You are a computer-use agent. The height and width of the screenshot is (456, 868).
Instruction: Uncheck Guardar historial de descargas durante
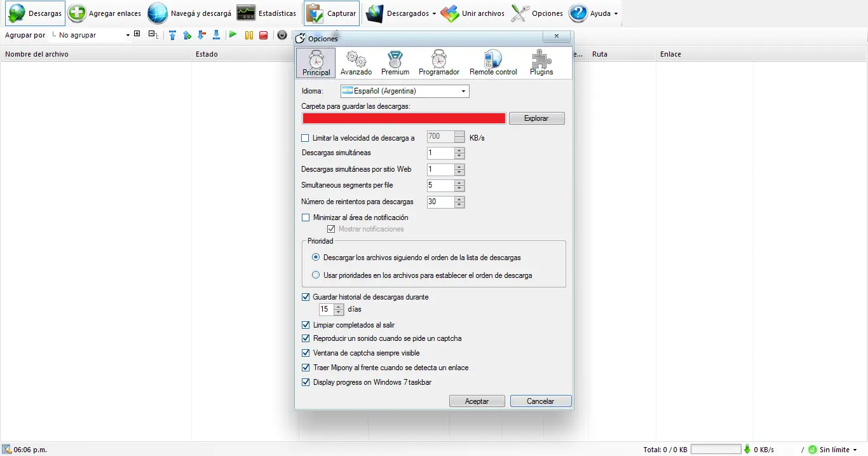[x=305, y=297]
